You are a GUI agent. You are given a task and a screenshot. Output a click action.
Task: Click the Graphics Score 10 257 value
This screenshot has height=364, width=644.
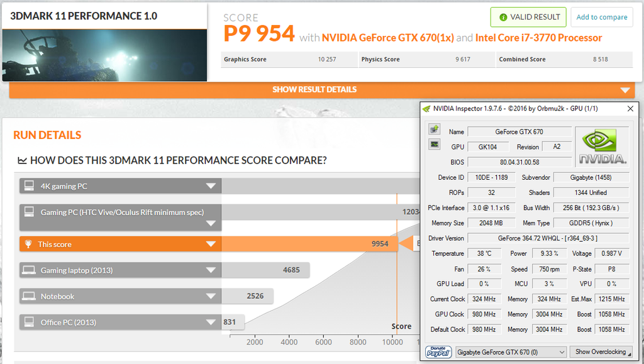pyautogui.click(x=327, y=59)
